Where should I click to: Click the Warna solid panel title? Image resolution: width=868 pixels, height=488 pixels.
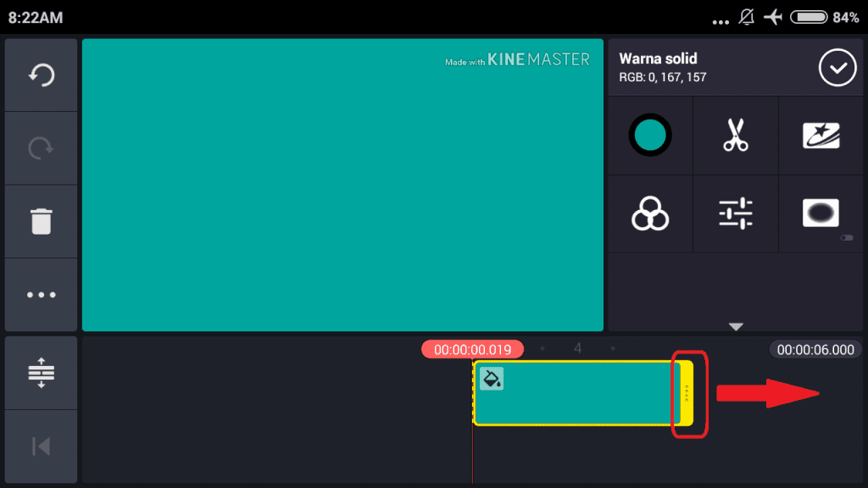(x=658, y=58)
